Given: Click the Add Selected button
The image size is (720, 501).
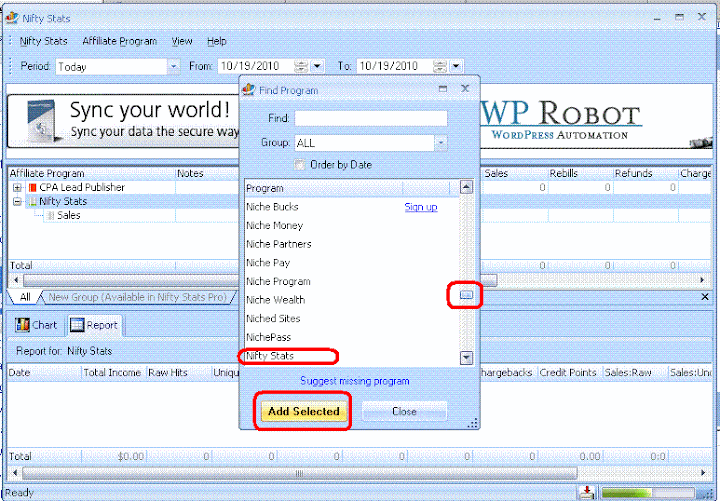Looking at the screenshot, I should (304, 411).
